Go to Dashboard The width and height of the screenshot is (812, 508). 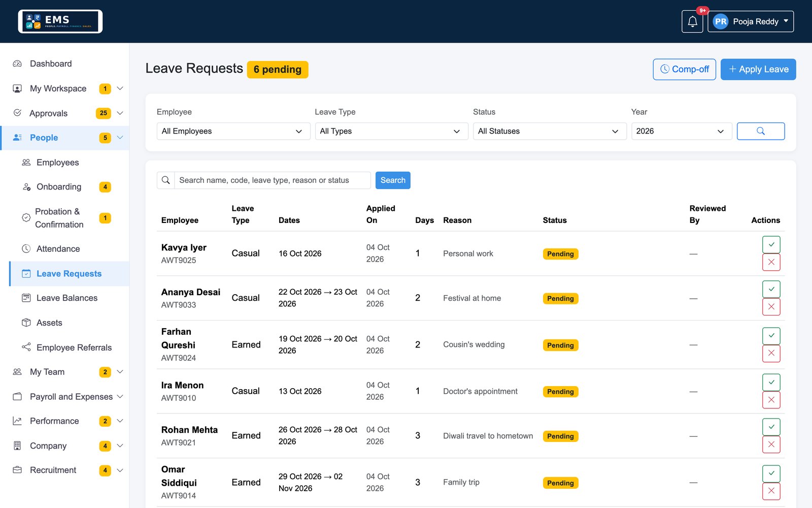click(x=64, y=63)
